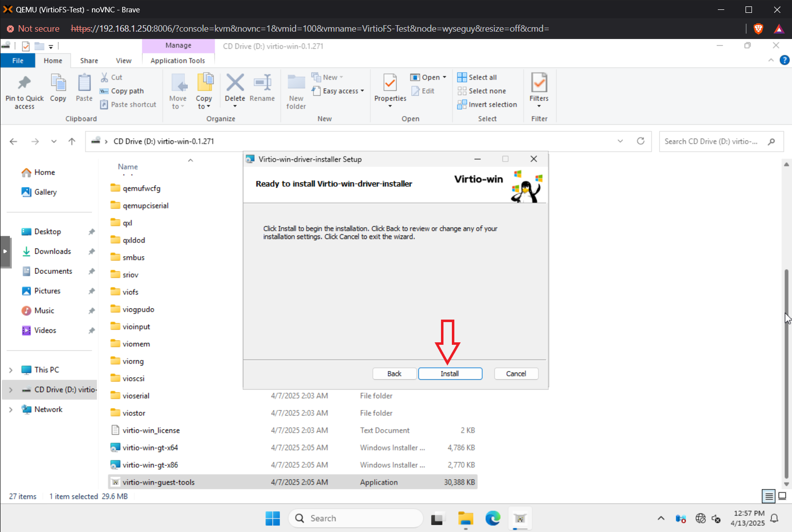Click Edit in the Open group

pos(423,91)
